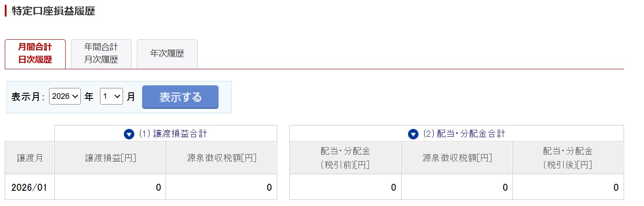Click 源泉徴収税額[円] header in the 譲渡損益合計 table

tap(221, 158)
